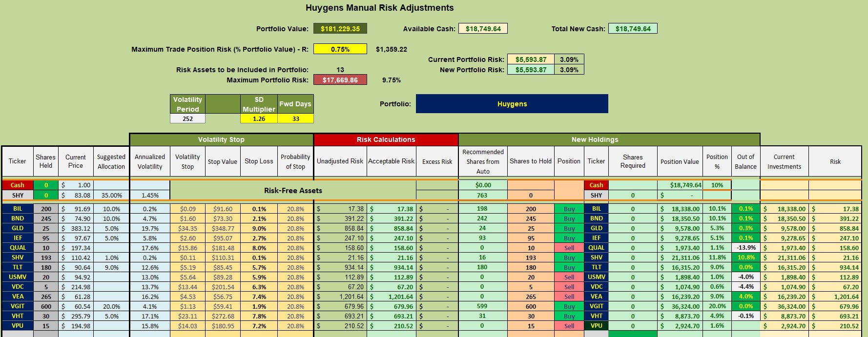Edit the SD Multiplier value 1.26

point(259,119)
